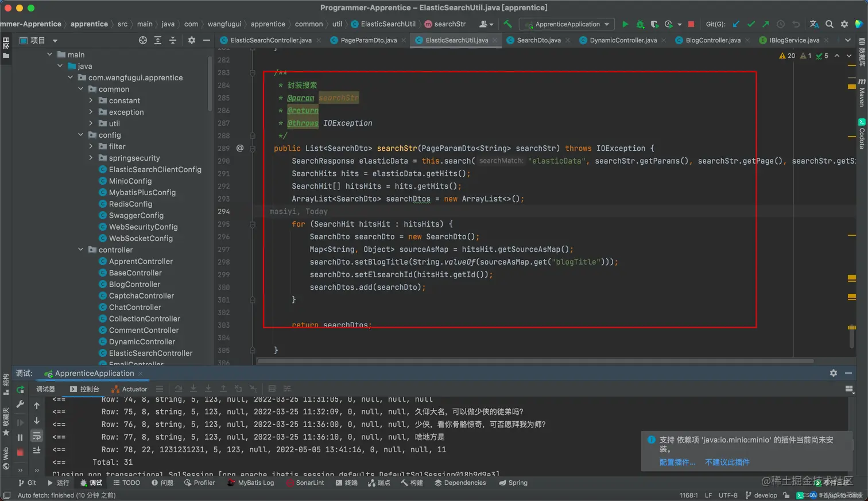Expand the exception package
Screen dimensions: 868x501
[x=91, y=112]
